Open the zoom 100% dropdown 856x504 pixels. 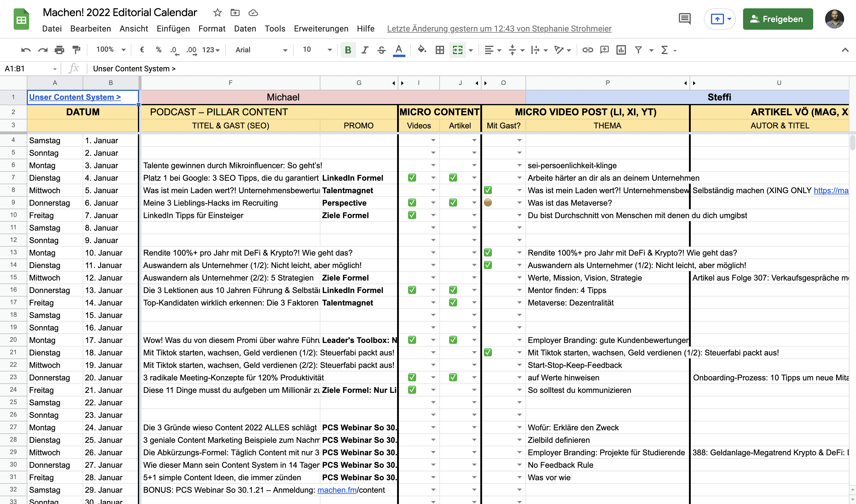point(111,50)
